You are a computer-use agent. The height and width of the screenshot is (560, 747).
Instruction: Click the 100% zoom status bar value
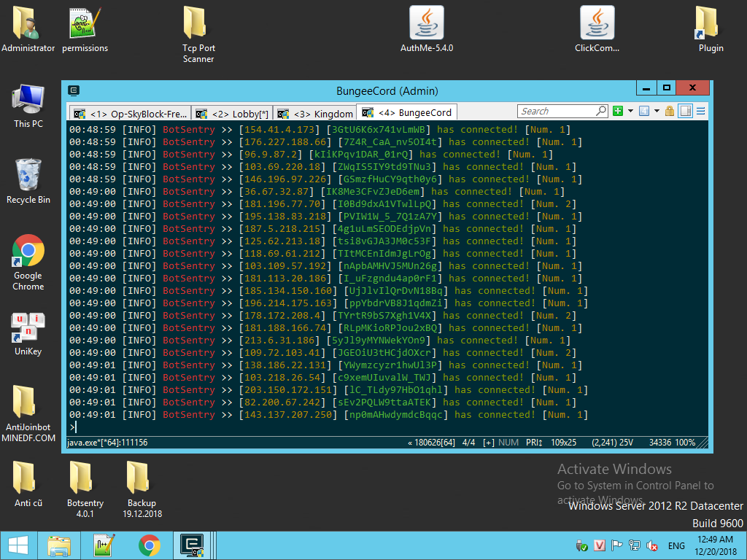pos(685,443)
